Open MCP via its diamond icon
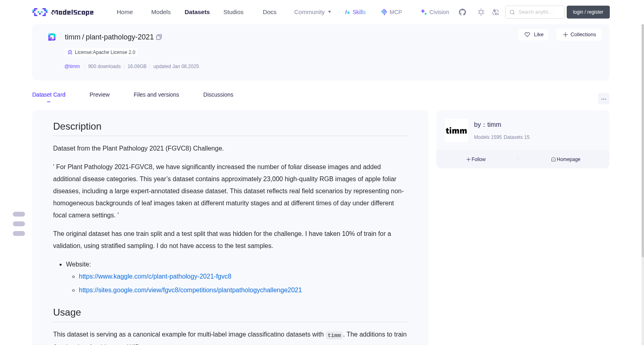Screen dimensions: 644x345 (x=384, y=12)
